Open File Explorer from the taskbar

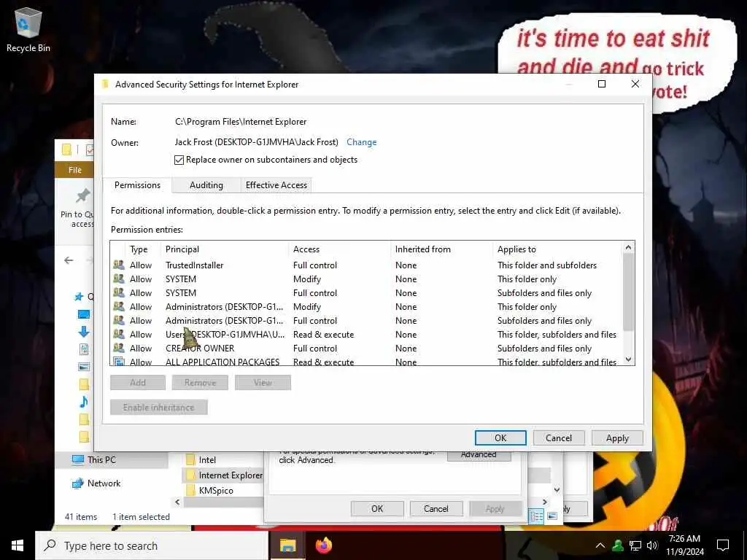tap(287, 545)
